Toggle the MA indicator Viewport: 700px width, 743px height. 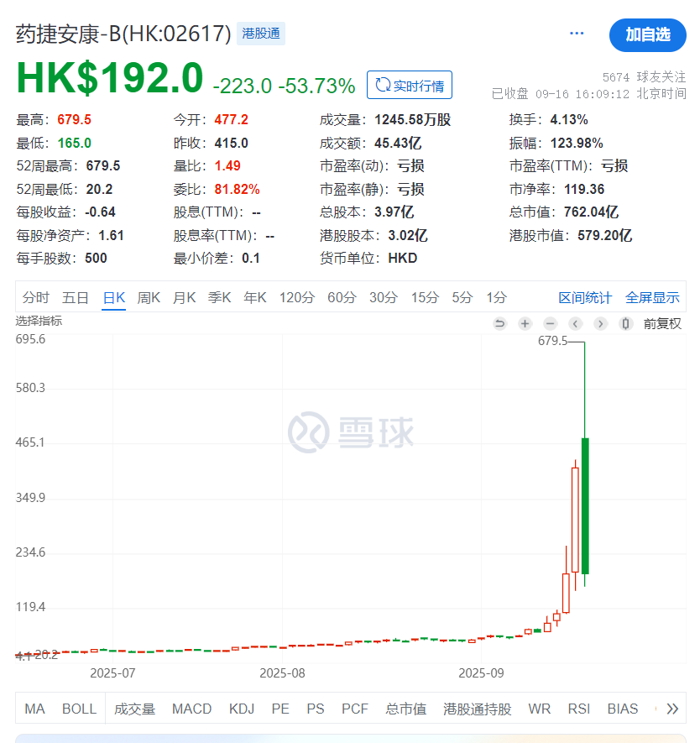tap(34, 709)
